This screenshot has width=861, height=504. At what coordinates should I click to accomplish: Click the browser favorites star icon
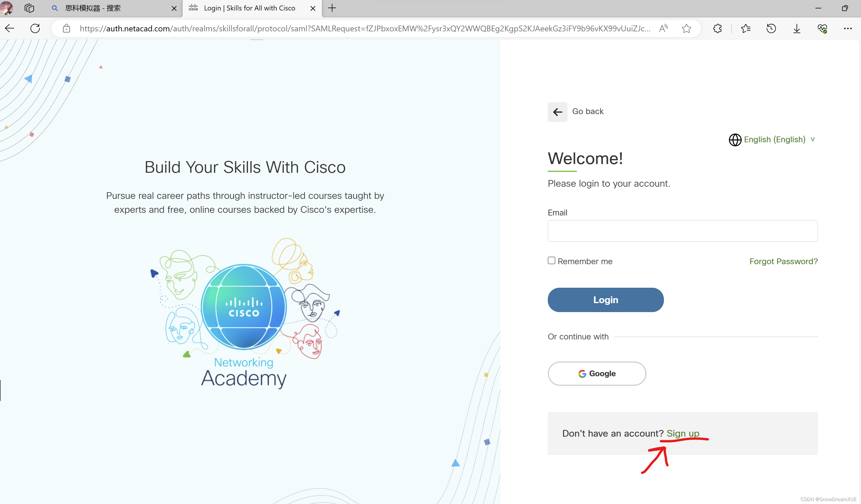tap(688, 28)
